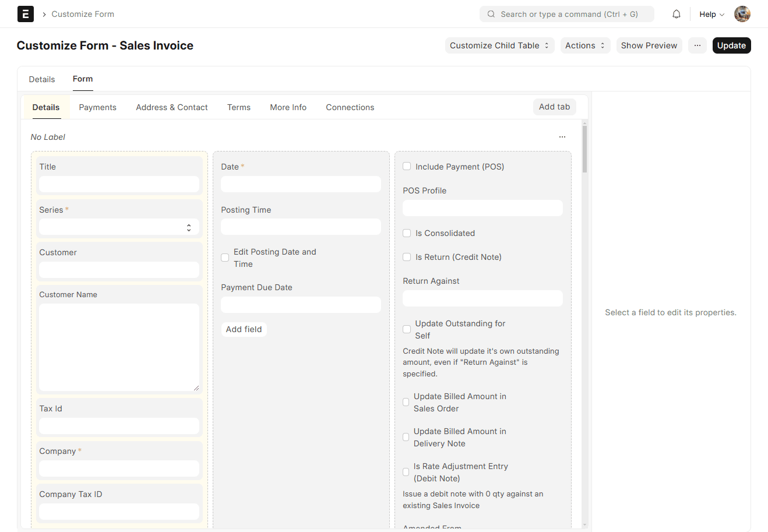Select the Posting Time field input
This screenshot has height=532, width=768.
click(301, 227)
